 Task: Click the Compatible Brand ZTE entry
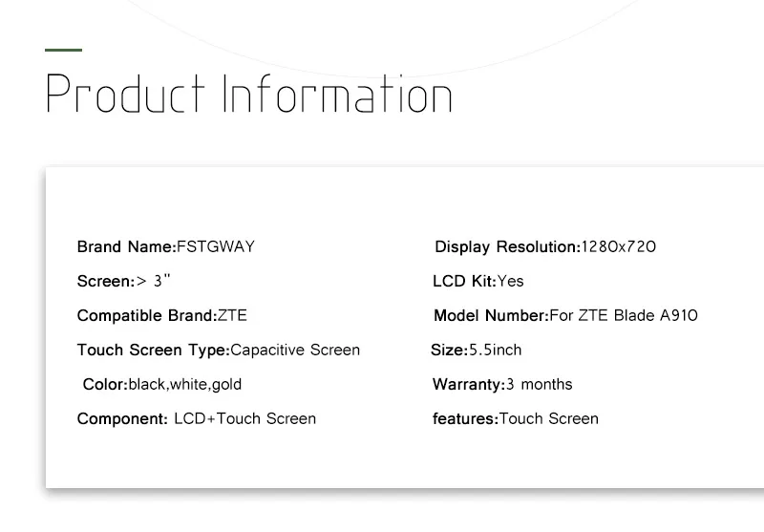161,316
